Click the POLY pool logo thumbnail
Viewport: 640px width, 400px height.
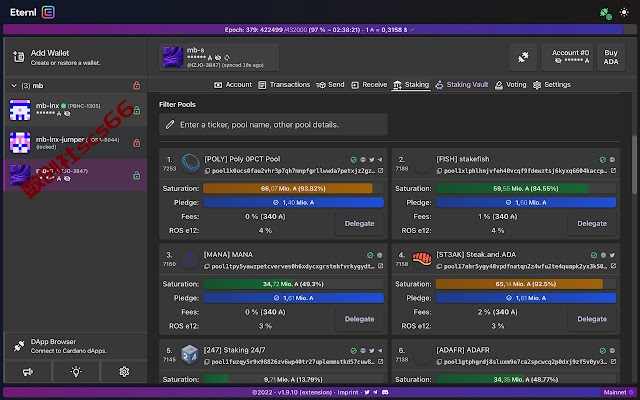click(190, 163)
